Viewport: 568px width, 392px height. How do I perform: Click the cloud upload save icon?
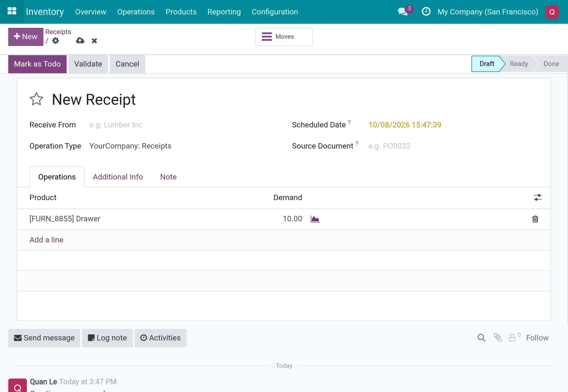(x=80, y=41)
